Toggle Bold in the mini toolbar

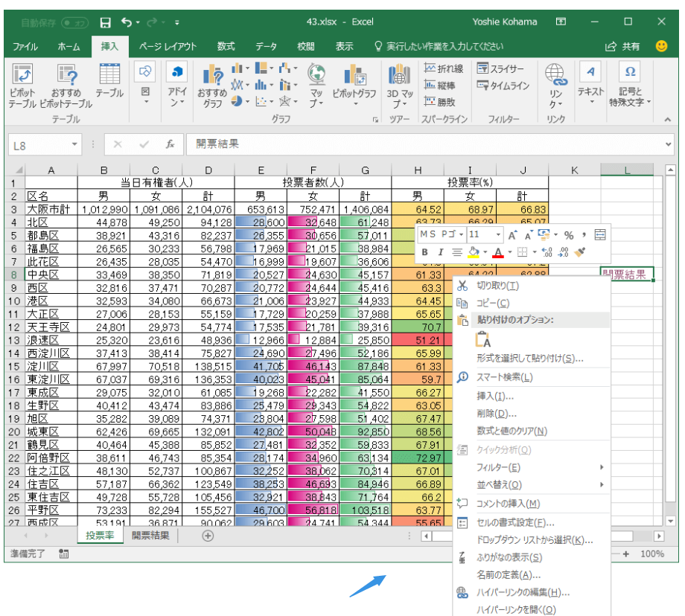click(424, 252)
